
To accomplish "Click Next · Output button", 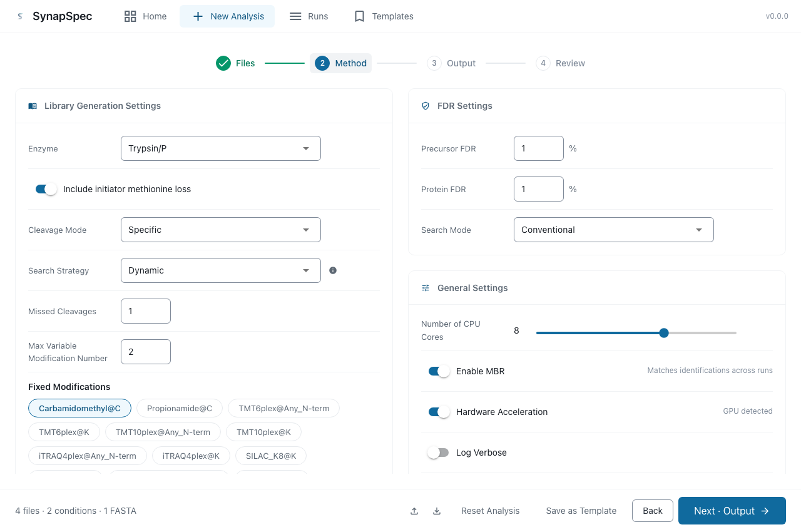I will click(732, 511).
